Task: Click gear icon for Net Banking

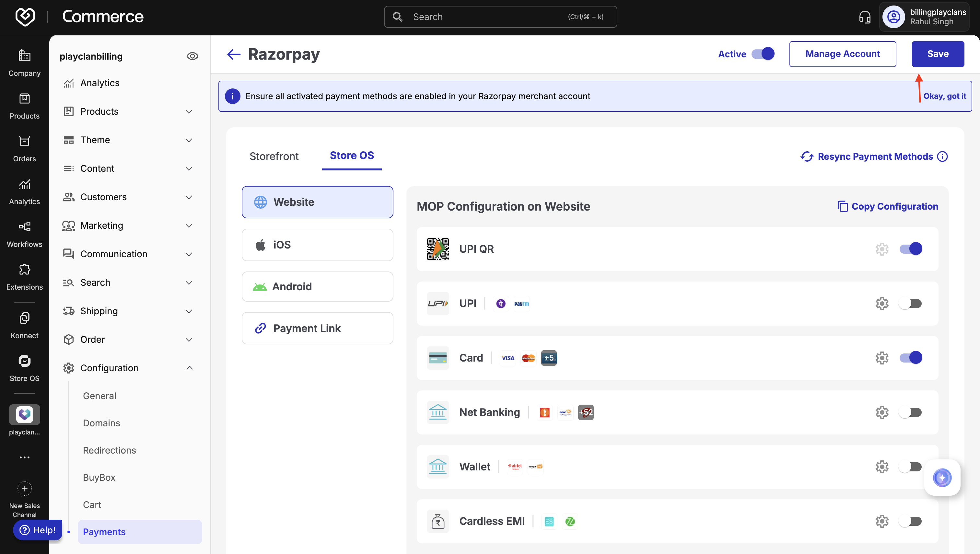Action: coord(881,412)
